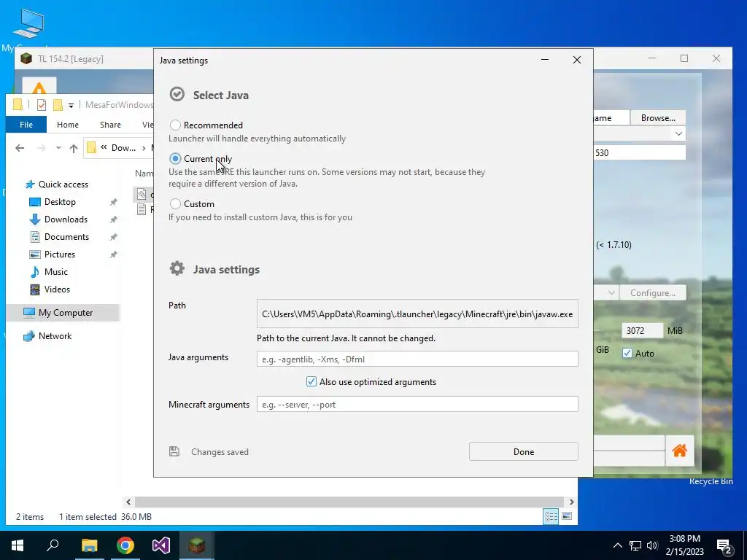Click the Java settings gear icon

point(177,268)
